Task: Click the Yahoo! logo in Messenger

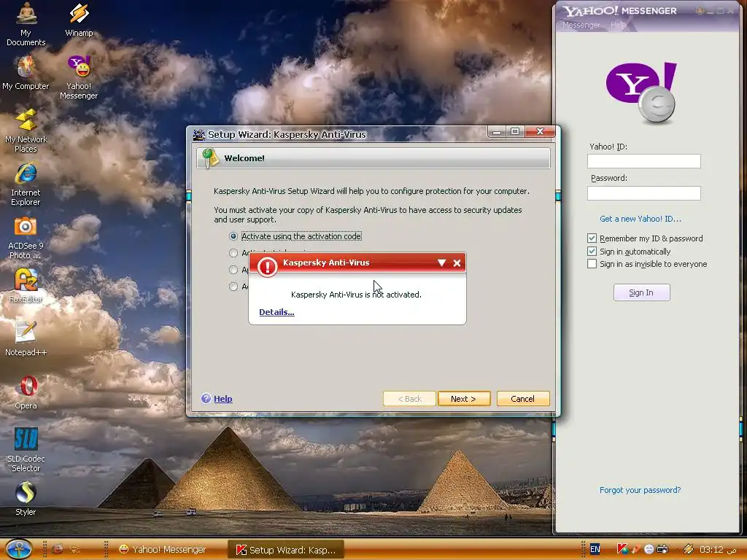Action: pos(641,92)
